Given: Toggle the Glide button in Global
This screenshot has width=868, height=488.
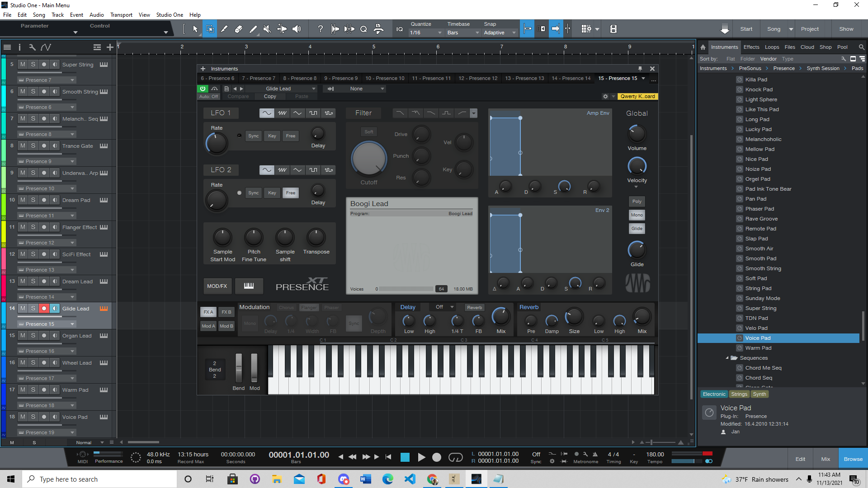Looking at the screenshot, I should pos(637,229).
